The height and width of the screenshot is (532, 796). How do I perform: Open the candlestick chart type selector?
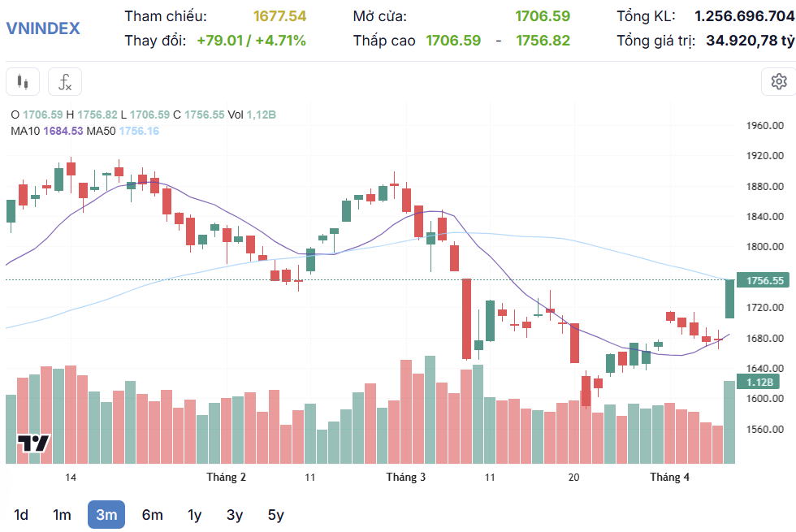(x=23, y=82)
